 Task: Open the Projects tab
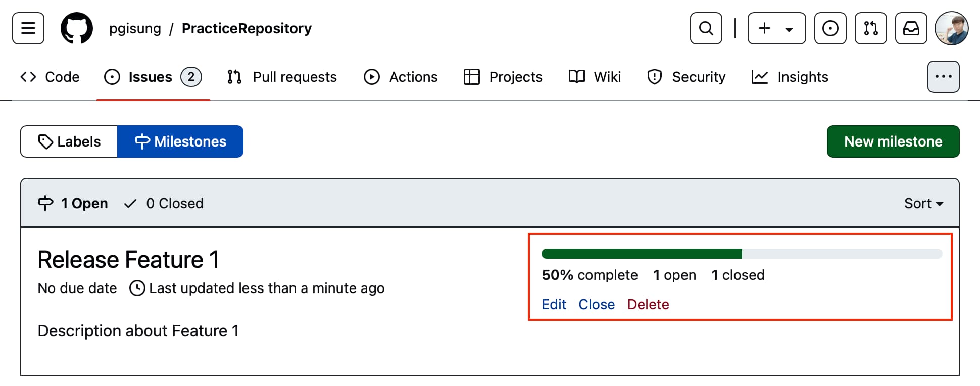(x=503, y=77)
